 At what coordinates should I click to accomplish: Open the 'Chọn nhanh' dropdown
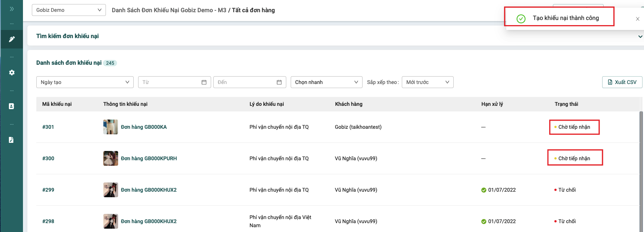point(326,82)
